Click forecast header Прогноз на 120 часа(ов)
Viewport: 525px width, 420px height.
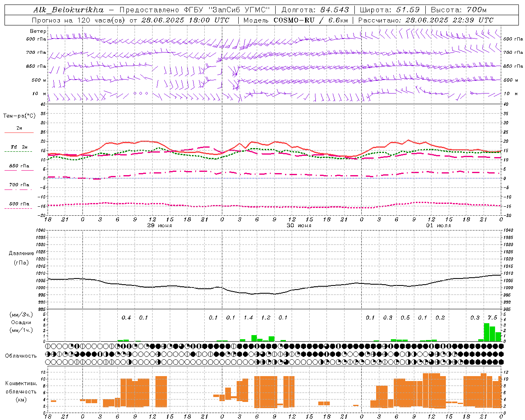79,20
